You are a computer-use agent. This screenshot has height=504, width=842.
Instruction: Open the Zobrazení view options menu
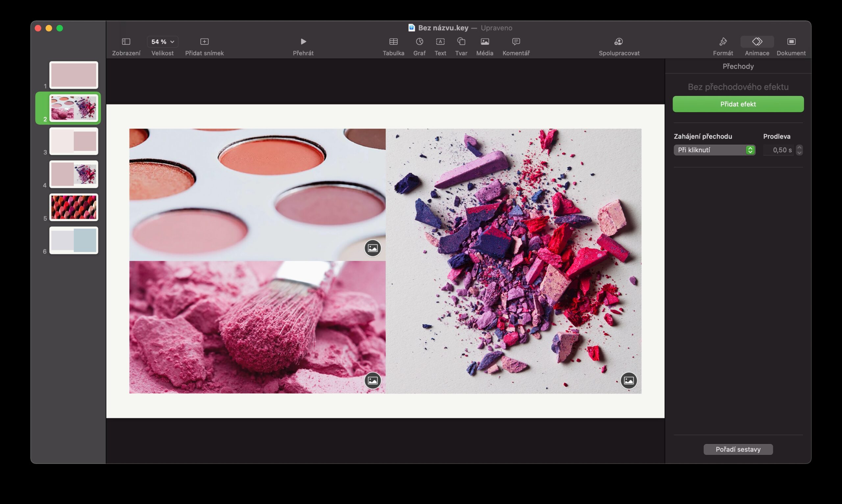tap(126, 42)
